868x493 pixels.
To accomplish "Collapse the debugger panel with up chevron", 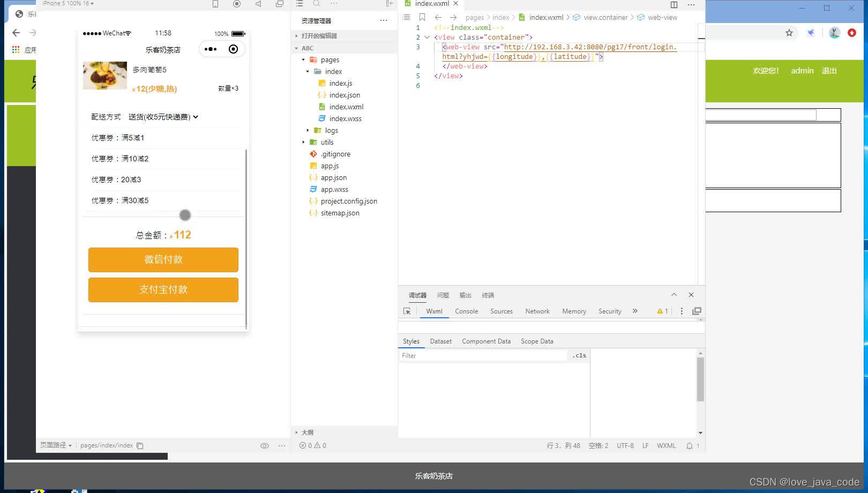I will click(x=674, y=295).
